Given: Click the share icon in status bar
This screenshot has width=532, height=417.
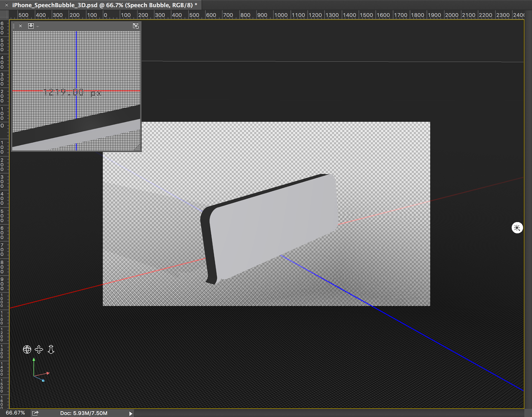Looking at the screenshot, I should tap(35, 413).
